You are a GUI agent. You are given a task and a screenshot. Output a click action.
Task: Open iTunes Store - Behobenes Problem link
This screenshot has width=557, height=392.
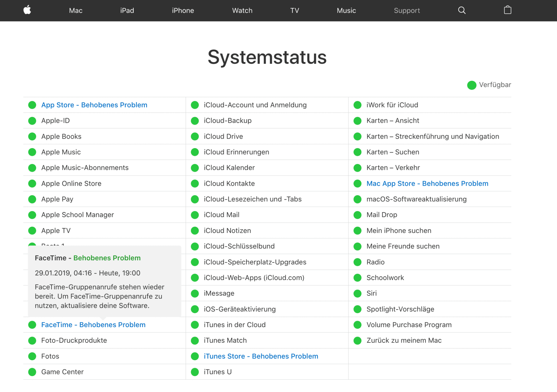click(x=261, y=356)
